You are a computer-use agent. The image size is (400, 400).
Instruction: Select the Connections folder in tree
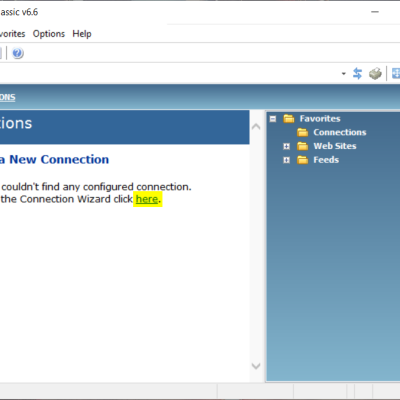coord(340,132)
